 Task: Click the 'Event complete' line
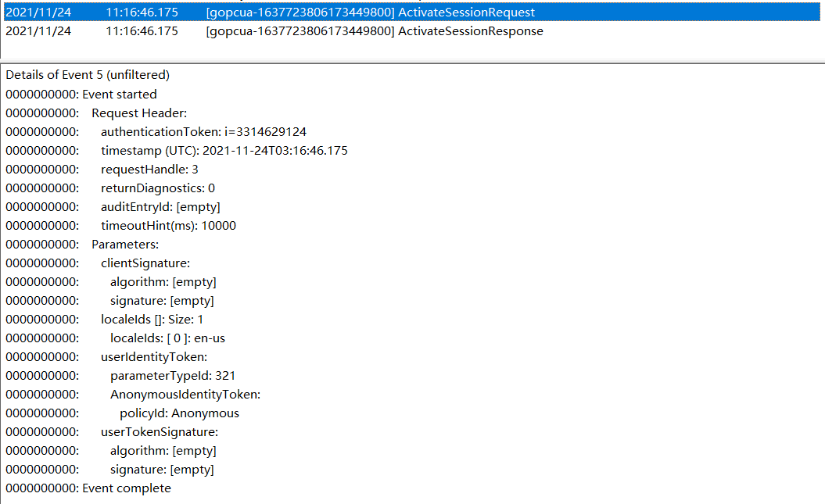88,488
